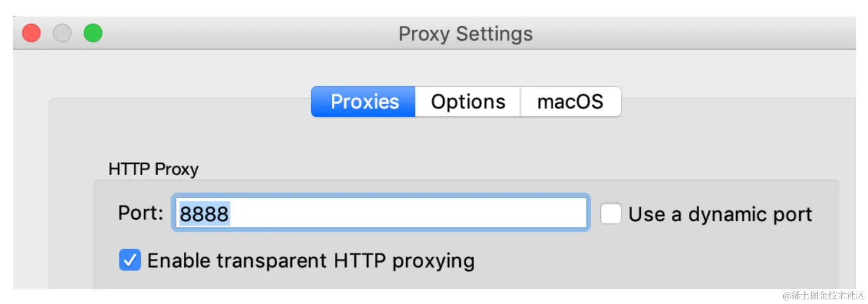Click empty title bar area right of title
Image resolution: width=868 pixels, height=304 pixels.
click(x=693, y=34)
